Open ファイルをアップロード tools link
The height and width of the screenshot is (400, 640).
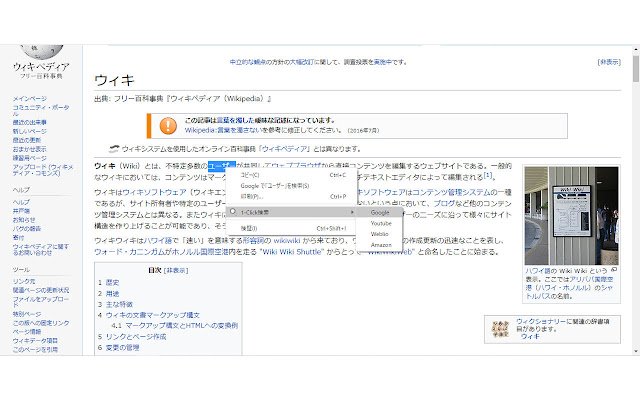[41, 302]
